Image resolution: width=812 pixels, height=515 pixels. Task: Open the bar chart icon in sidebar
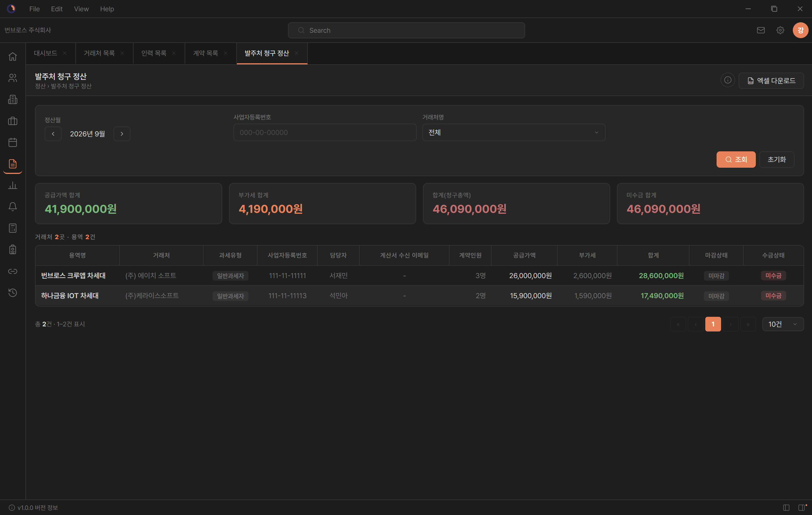12,186
